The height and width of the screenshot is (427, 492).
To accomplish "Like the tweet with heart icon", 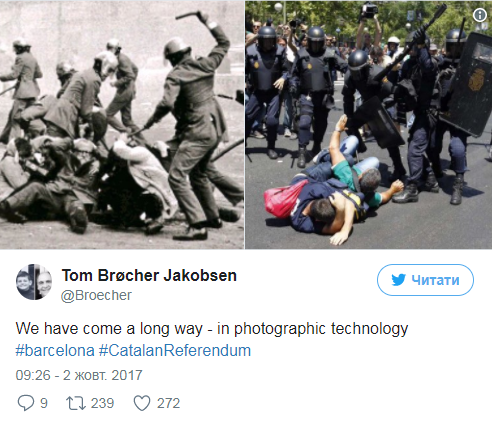I will (x=142, y=403).
